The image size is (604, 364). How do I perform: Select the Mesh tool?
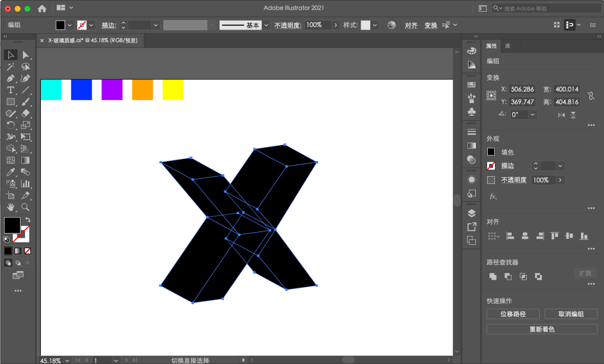coord(11,160)
